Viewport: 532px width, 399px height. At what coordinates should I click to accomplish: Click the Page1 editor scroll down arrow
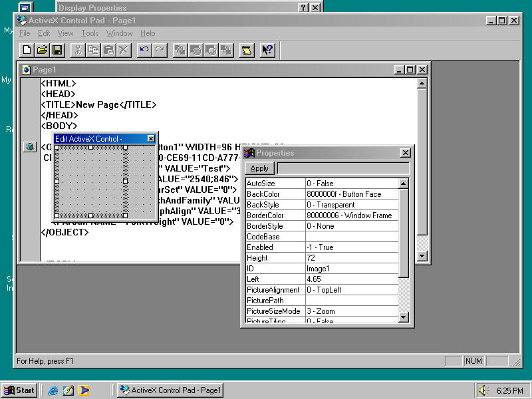tap(422, 256)
